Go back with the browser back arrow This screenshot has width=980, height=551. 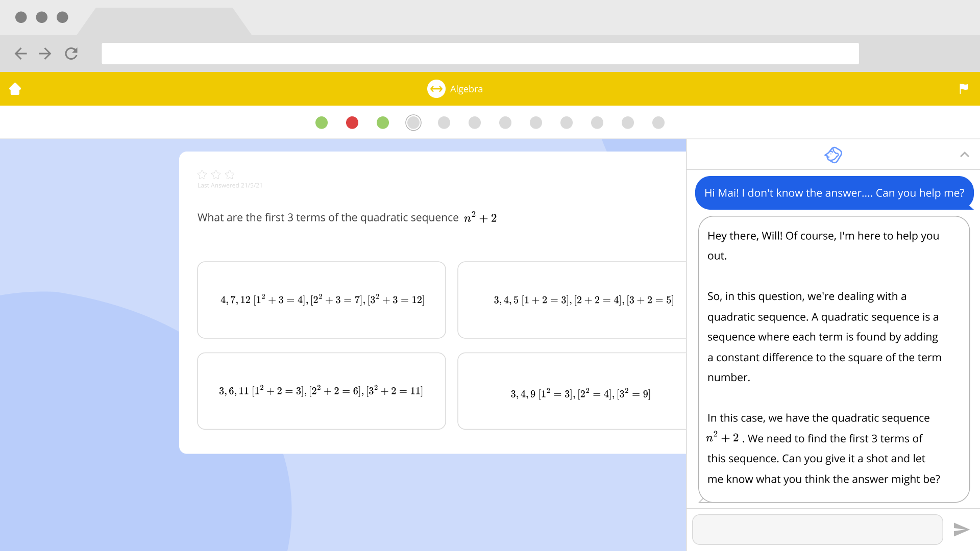click(x=20, y=54)
